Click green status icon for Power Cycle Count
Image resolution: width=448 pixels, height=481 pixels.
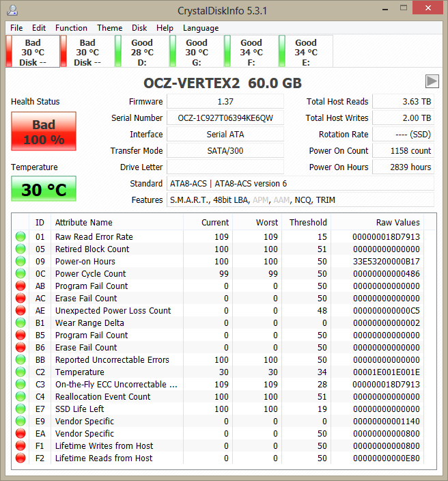coord(20,273)
